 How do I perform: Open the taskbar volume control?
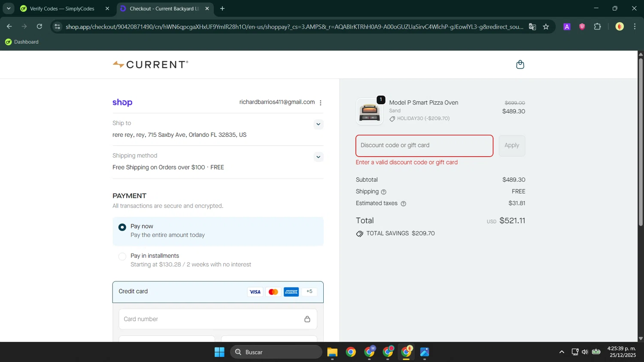pos(585,352)
